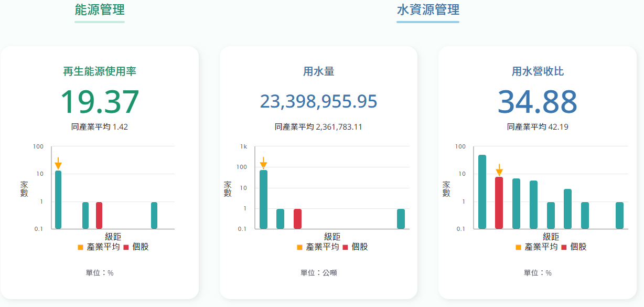The height and width of the screenshot is (307, 644).
Task: Click orange arrow marker in 用水營收比 chart
Action: (x=499, y=170)
